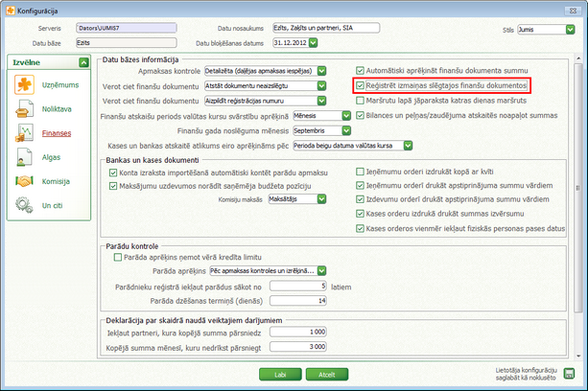The width and height of the screenshot is (588, 391).
Task: Collapse the Izvēlne menu panel
Action: pos(83,62)
